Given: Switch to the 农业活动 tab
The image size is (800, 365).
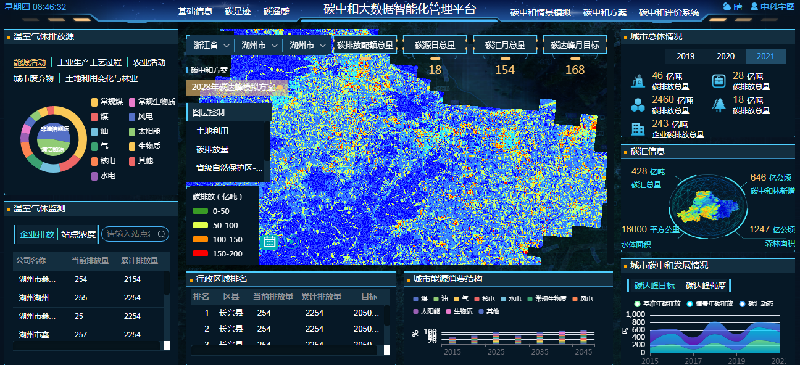Looking at the screenshot, I should pos(149,63).
